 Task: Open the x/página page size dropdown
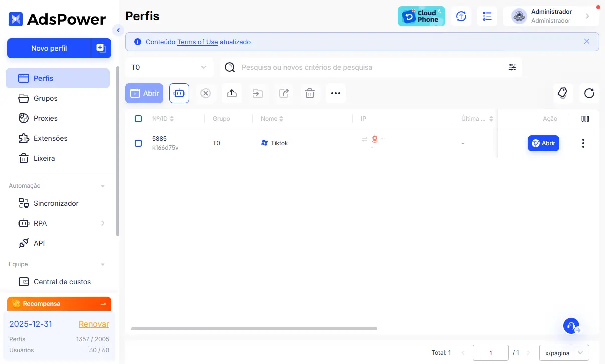(564, 353)
